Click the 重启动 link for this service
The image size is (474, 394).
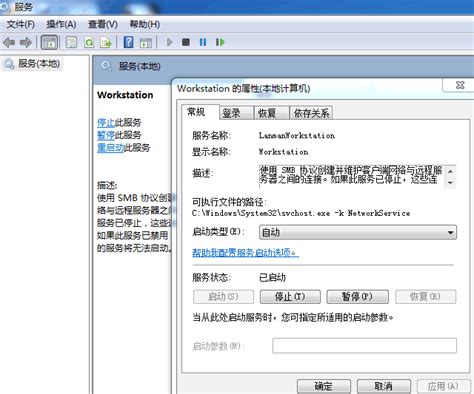[x=110, y=148]
